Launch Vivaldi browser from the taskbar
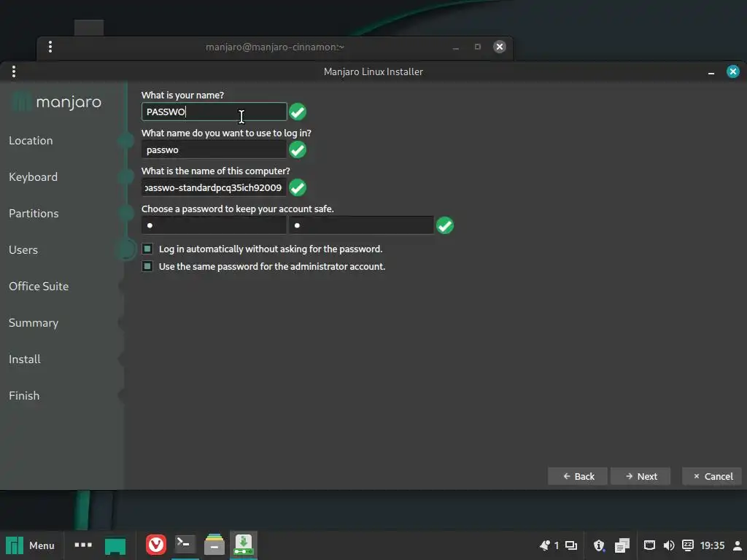 tap(156, 545)
